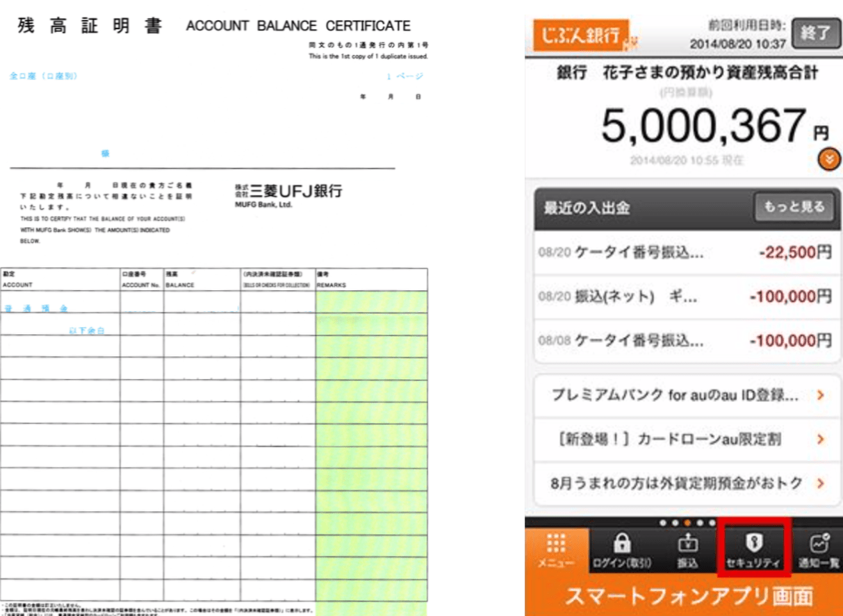Click 全口座（口座別） label
Image resolution: width=843 pixels, height=616 pixels.
[43, 76]
